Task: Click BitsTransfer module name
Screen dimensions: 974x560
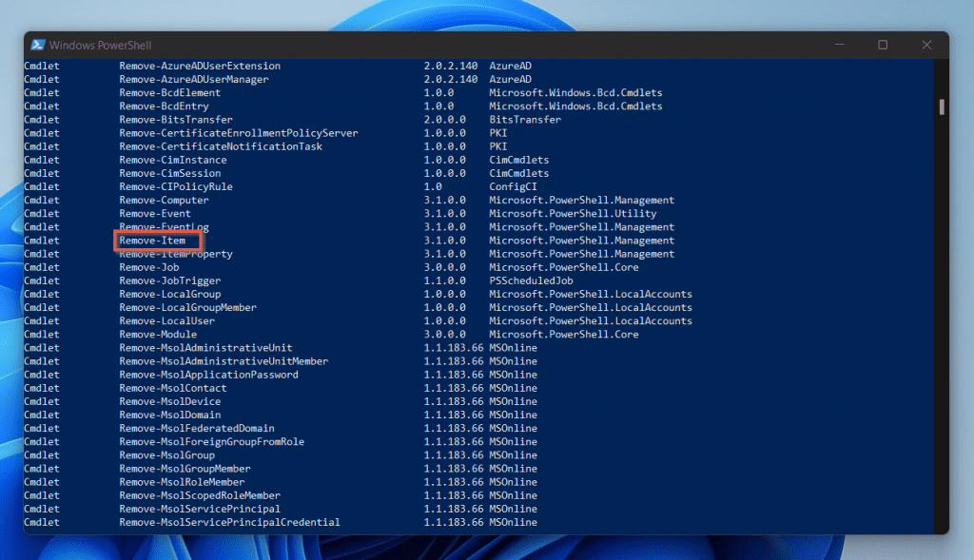Action: (525, 120)
